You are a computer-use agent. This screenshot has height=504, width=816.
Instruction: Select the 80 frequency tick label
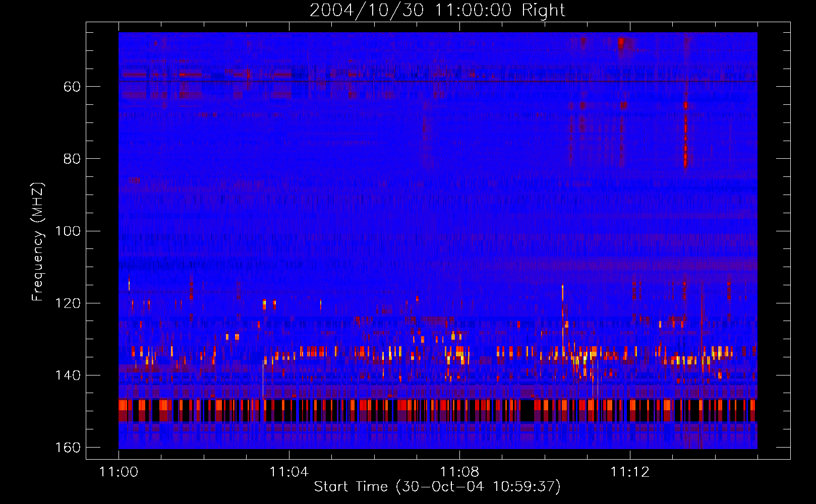[x=72, y=159]
